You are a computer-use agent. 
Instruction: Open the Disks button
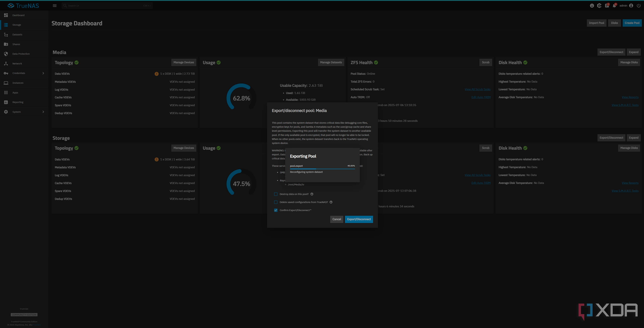click(x=614, y=23)
